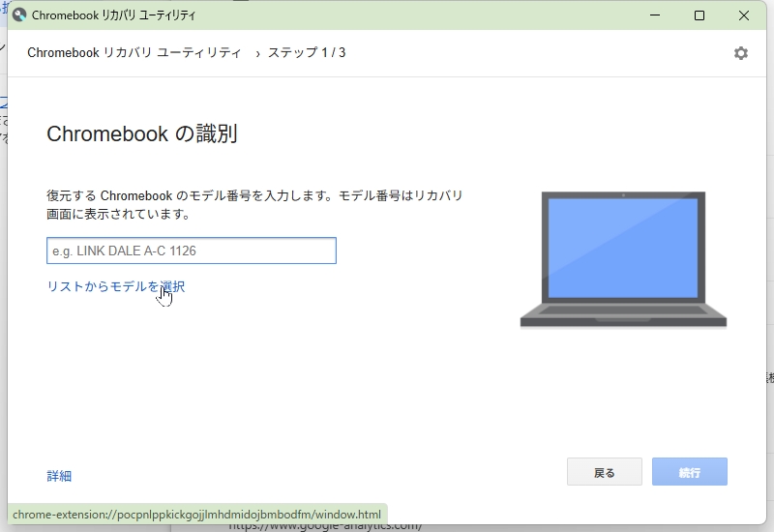The height and width of the screenshot is (532, 774).
Task: Open the リストからモデルを選択 link
Action: (x=116, y=286)
